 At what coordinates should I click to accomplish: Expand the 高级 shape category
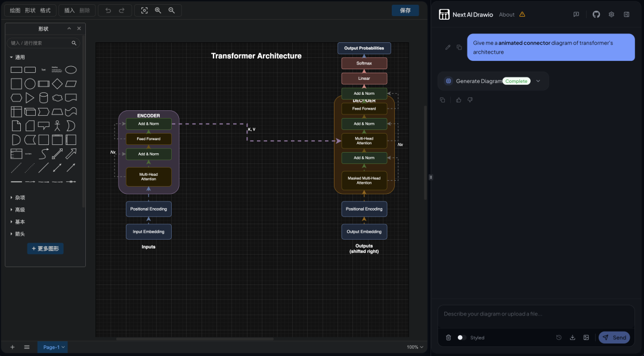pyautogui.click(x=20, y=209)
